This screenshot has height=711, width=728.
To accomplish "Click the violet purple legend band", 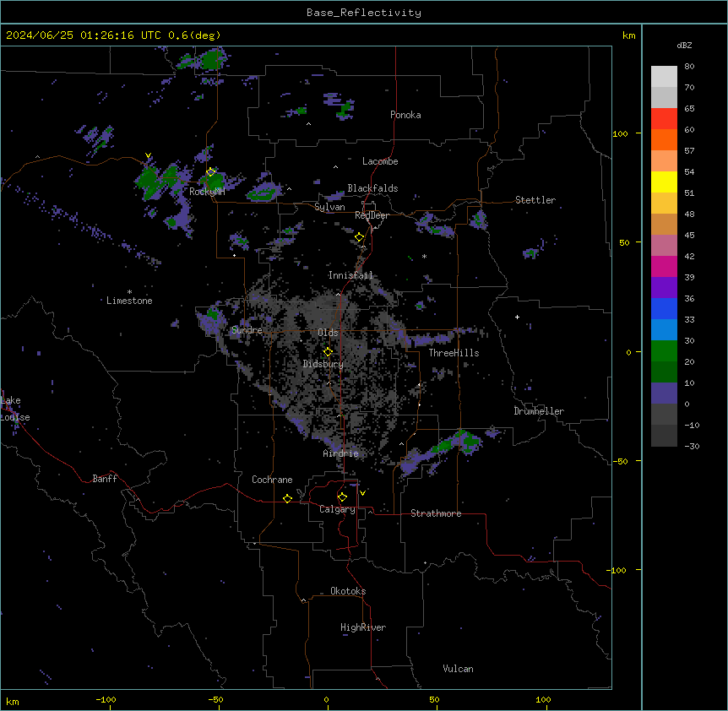I will 664,288.
